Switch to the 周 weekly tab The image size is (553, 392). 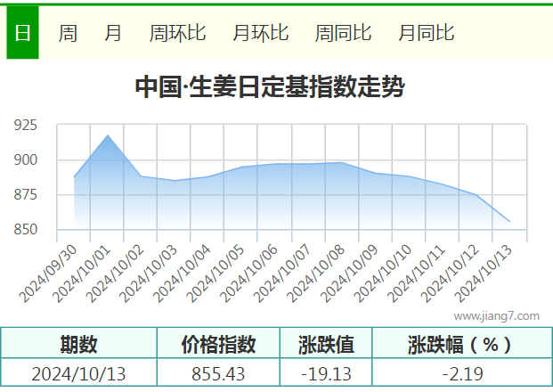pos(68,33)
